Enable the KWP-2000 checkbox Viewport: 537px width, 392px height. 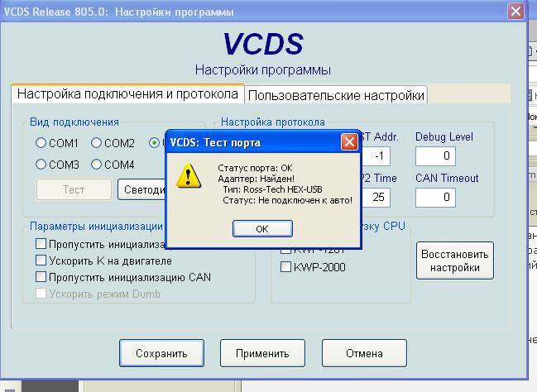tap(286, 267)
